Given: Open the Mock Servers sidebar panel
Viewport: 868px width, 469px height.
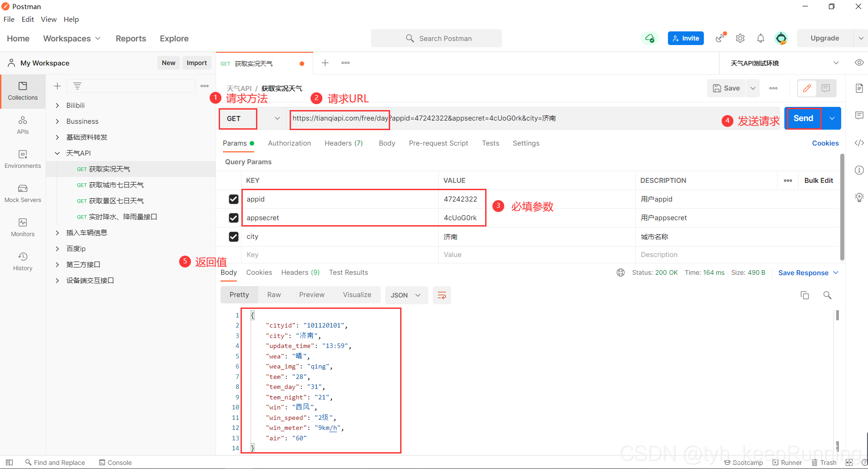Looking at the screenshot, I should click(x=23, y=194).
